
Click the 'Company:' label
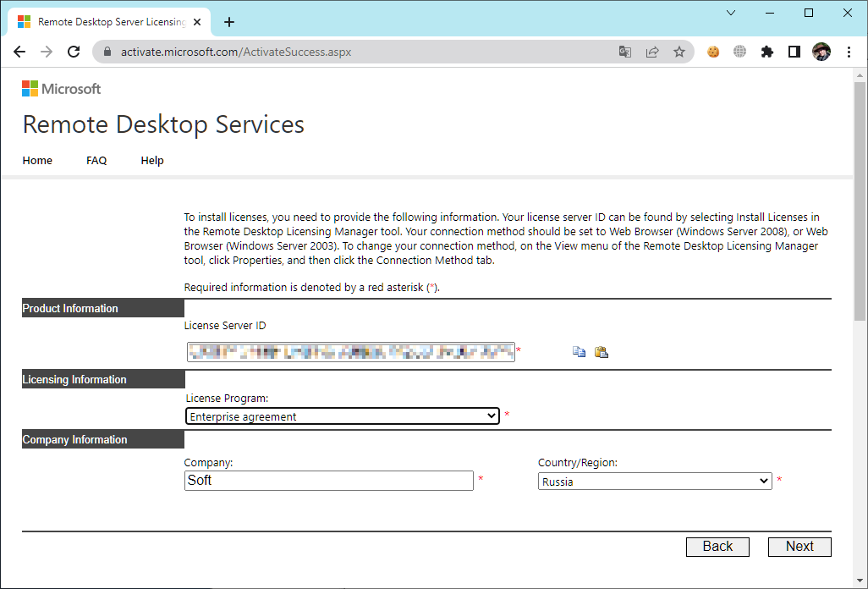pyautogui.click(x=208, y=463)
